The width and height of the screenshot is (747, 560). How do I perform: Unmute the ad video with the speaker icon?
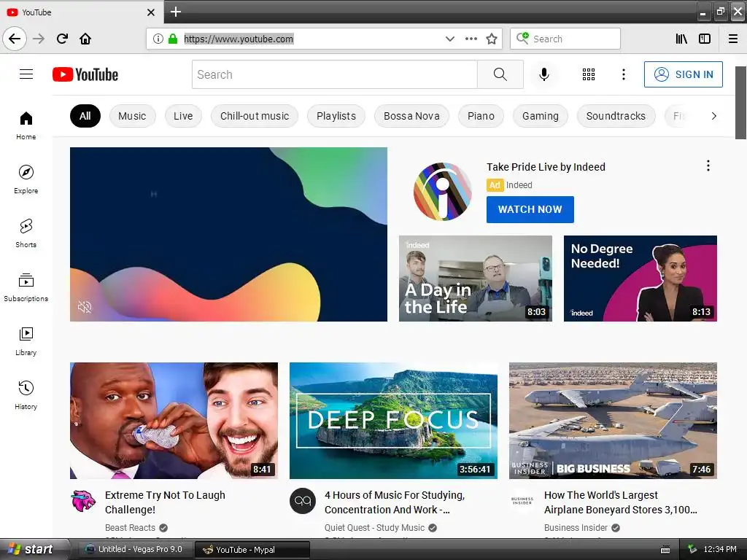click(85, 307)
